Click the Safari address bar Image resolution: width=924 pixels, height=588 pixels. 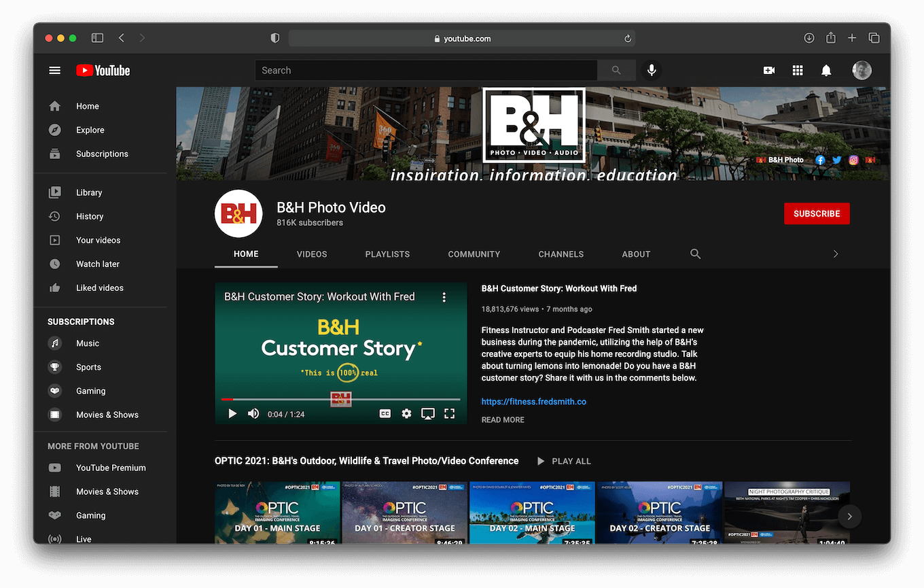click(462, 39)
